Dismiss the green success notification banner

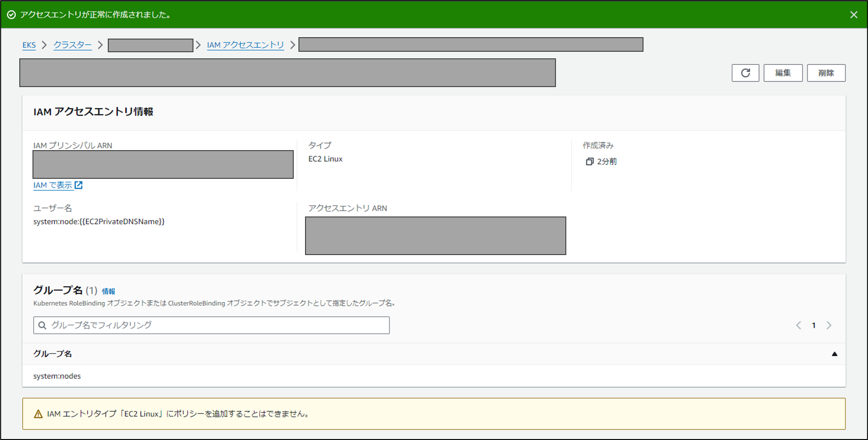pyautogui.click(x=853, y=15)
